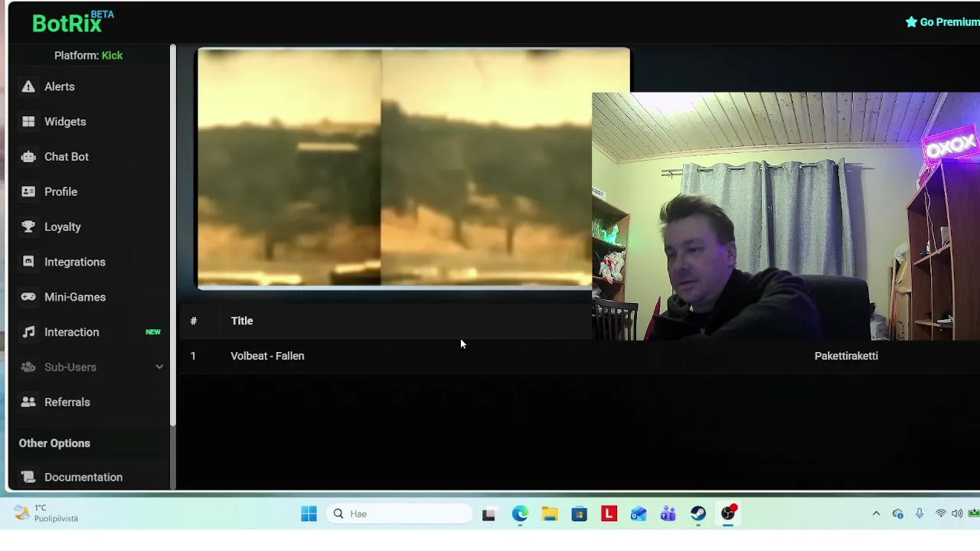The width and height of the screenshot is (980, 551).
Task: Open Steam from taskbar
Action: tap(698, 514)
